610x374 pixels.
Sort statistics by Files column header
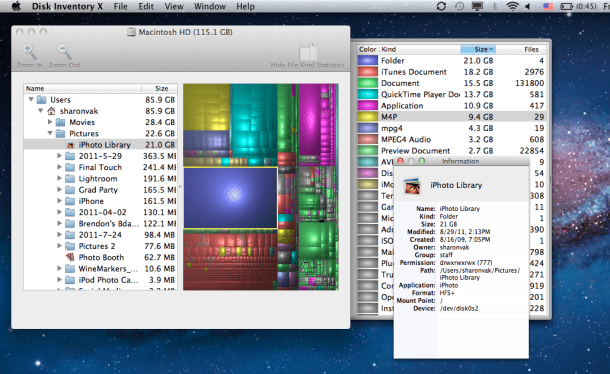pyautogui.click(x=521, y=49)
